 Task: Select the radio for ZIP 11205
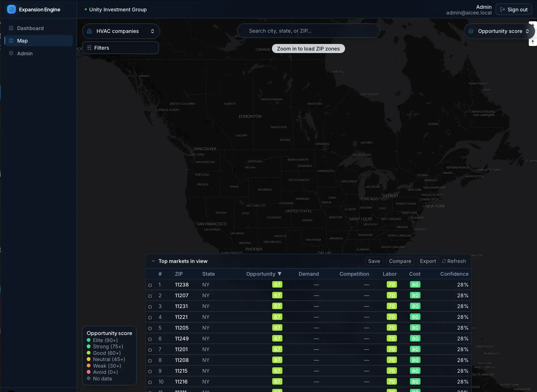[x=150, y=328]
